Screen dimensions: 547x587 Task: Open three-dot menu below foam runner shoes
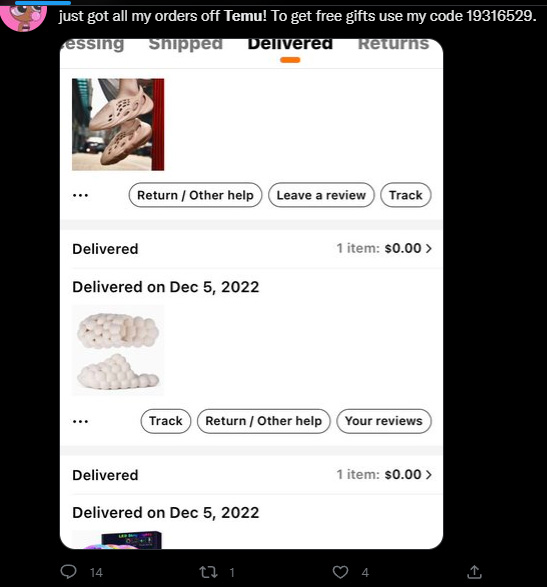point(80,195)
